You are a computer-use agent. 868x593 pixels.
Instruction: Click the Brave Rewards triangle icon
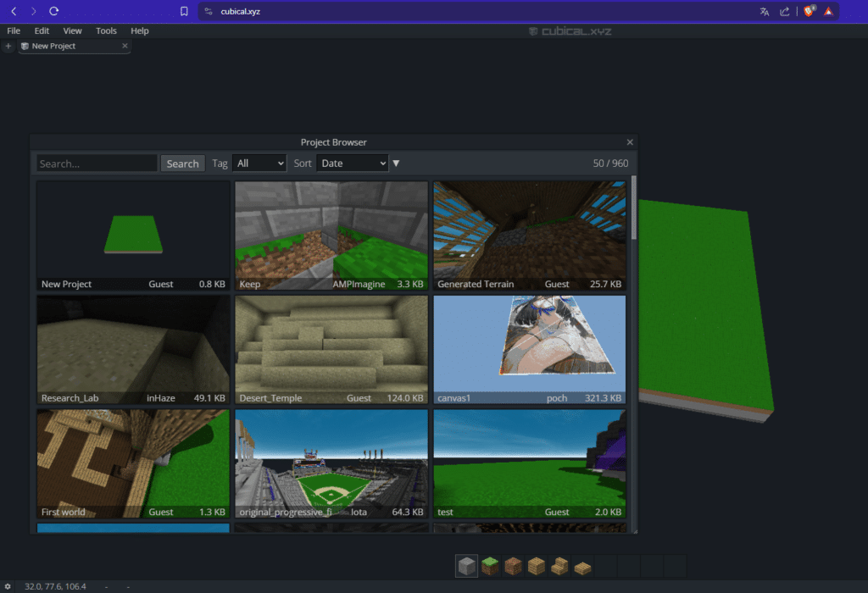pos(829,12)
